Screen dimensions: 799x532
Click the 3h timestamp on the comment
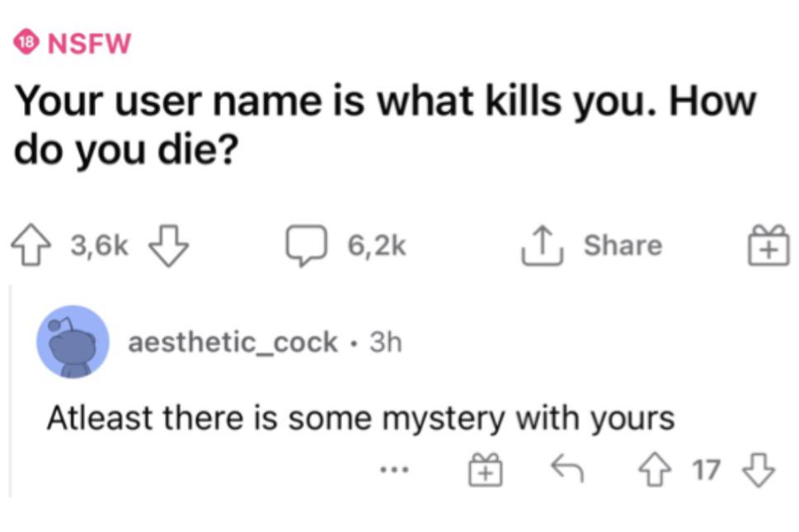click(x=389, y=341)
